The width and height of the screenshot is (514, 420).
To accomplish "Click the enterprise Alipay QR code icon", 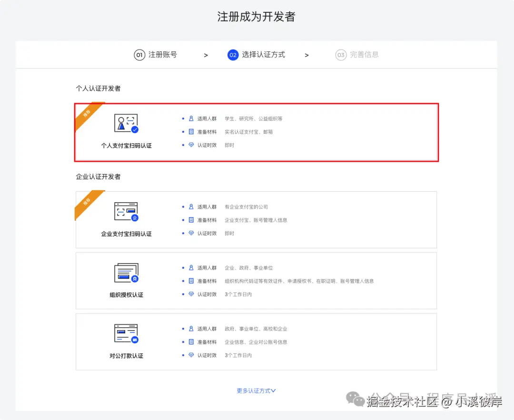I will click(x=126, y=210).
